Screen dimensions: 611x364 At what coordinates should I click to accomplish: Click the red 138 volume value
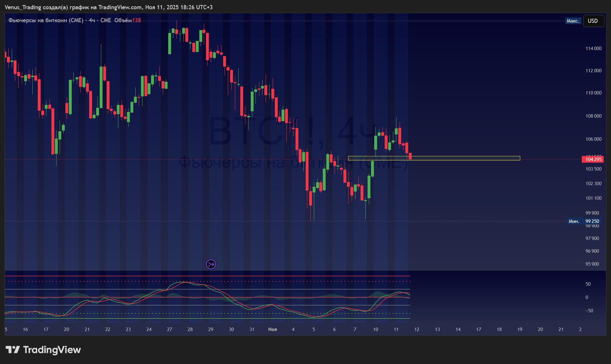136,20
